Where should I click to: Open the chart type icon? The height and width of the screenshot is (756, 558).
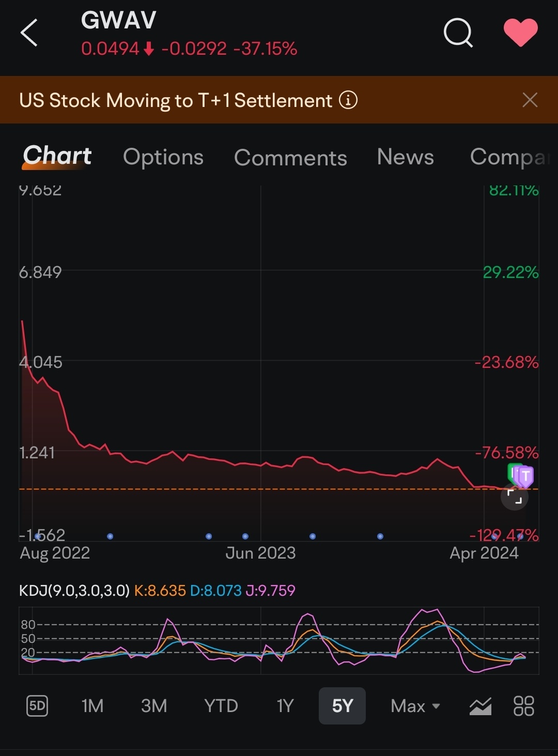point(480,706)
